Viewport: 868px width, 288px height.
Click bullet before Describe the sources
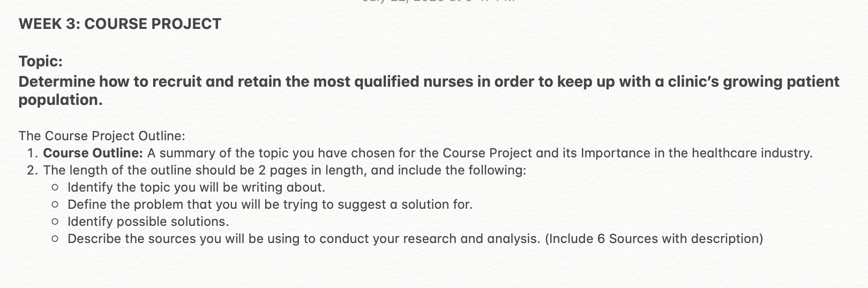55,239
